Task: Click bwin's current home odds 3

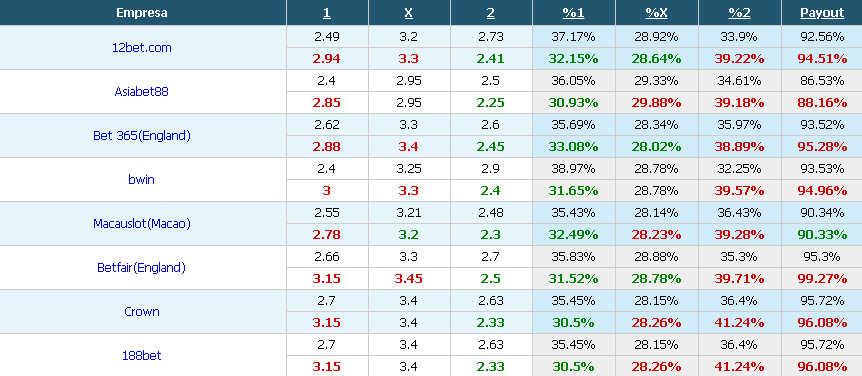Action: [327, 191]
